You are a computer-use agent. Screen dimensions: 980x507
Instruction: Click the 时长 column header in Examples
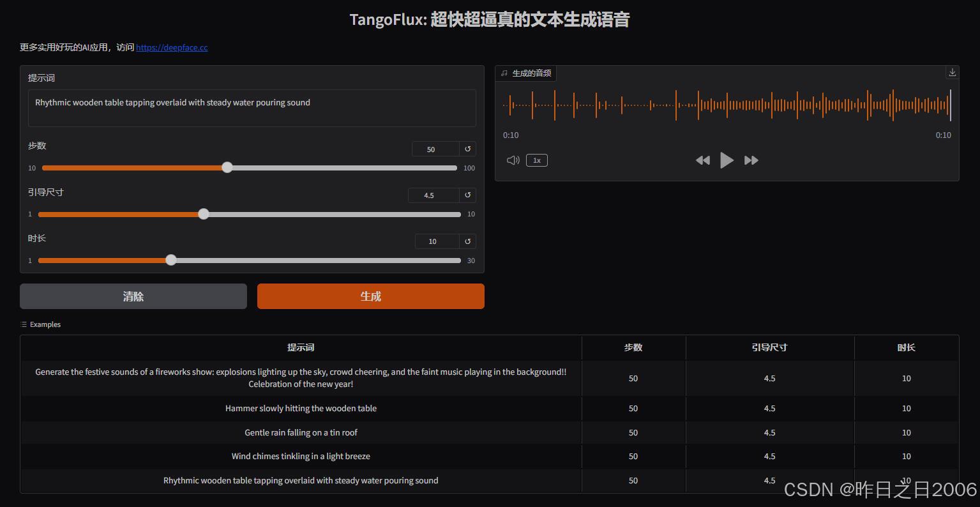click(x=906, y=347)
